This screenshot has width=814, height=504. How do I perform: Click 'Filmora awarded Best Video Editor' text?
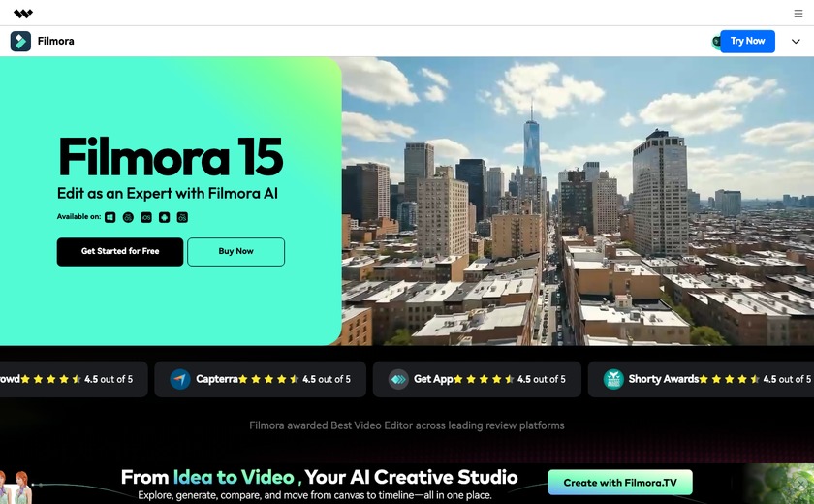tap(406, 425)
